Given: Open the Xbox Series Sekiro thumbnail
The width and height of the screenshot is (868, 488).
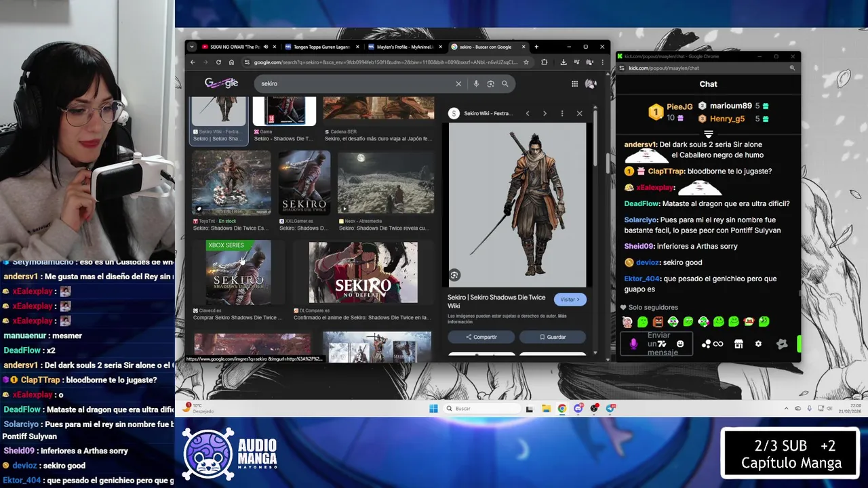Looking at the screenshot, I should click(238, 272).
